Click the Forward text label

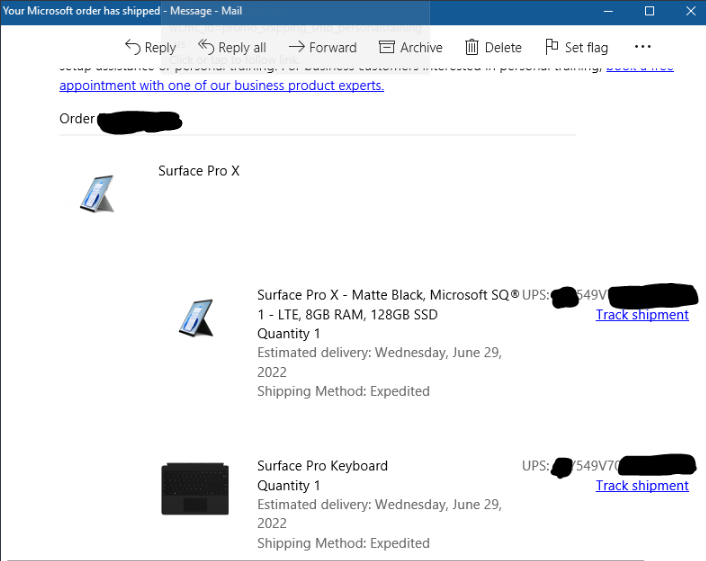pyautogui.click(x=333, y=47)
